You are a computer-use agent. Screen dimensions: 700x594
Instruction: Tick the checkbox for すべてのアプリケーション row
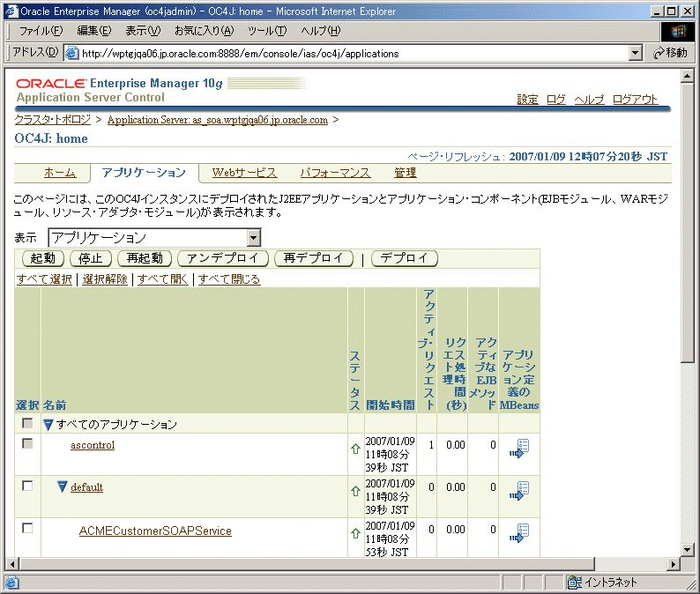(27, 423)
